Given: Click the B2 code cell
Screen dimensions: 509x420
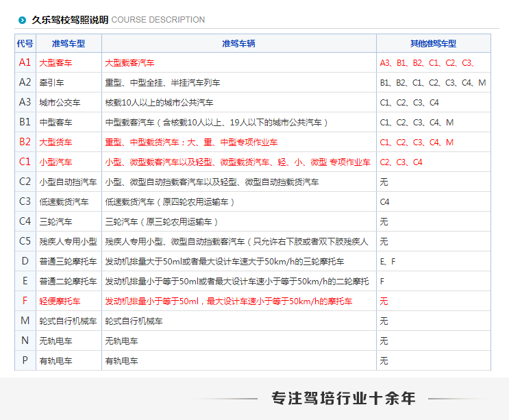Looking at the screenshot, I should tap(25, 142).
